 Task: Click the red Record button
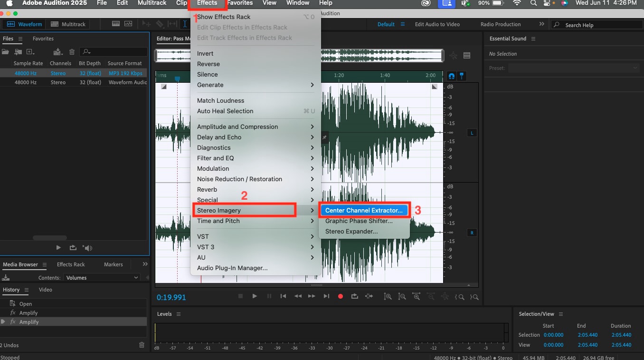(341, 296)
